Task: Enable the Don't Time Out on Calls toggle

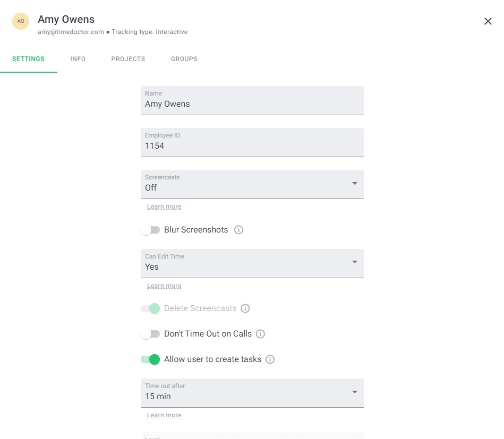Action: 150,334
